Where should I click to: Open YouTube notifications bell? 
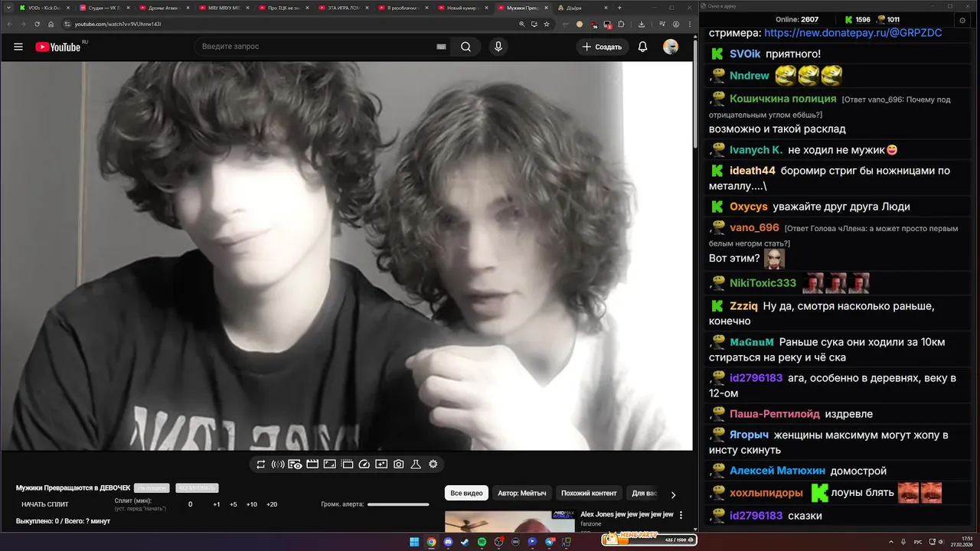[643, 47]
